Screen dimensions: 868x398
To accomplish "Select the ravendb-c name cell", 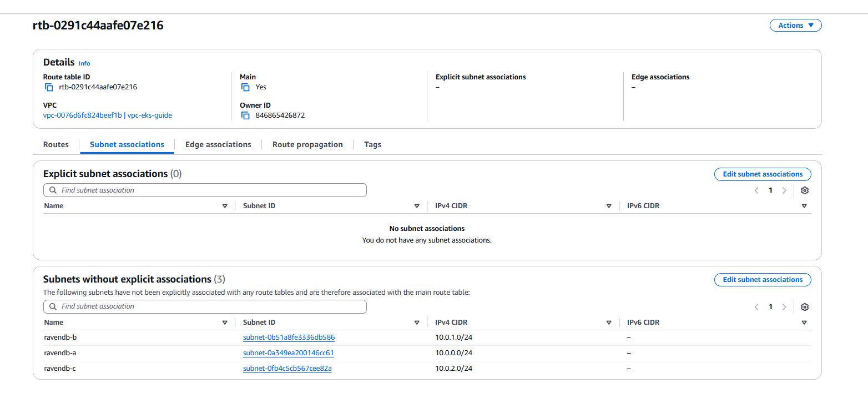I will [x=60, y=369].
